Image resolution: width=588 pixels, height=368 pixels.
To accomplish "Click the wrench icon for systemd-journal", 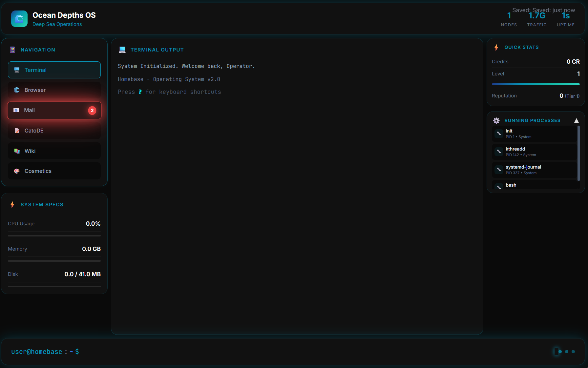I will 499,170.
